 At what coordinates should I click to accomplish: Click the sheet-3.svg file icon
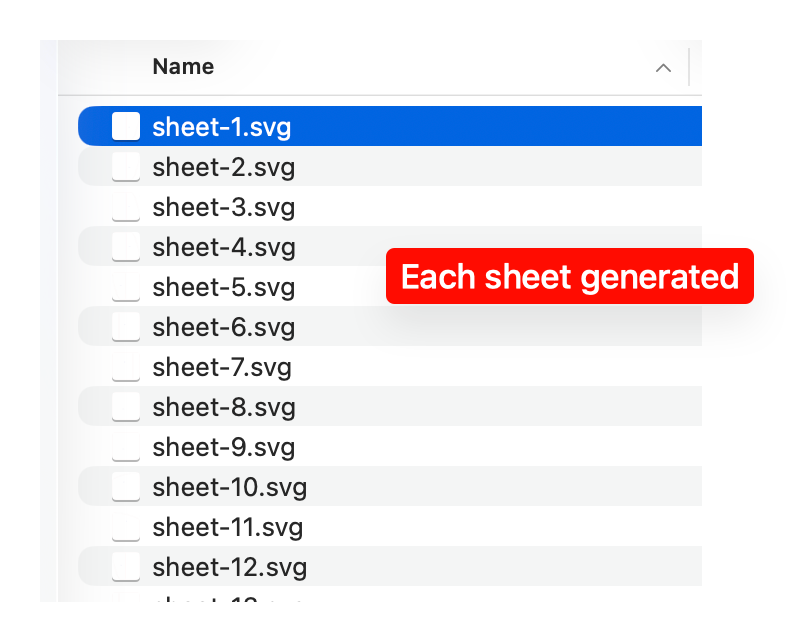[126, 207]
